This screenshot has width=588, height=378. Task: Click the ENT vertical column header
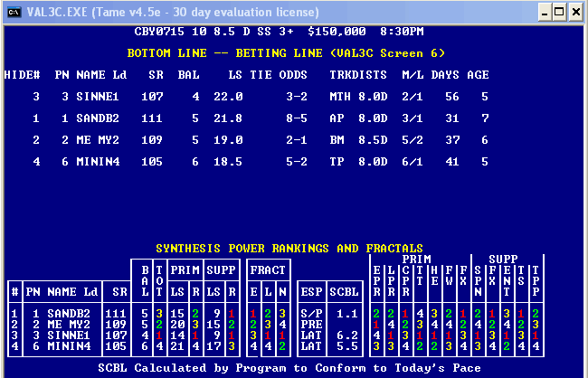[x=507, y=281]
